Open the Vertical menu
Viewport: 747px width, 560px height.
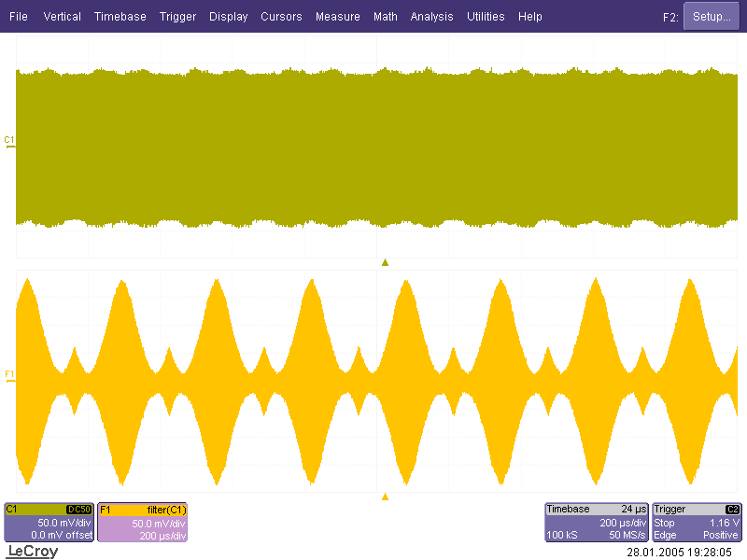tap(62, 17)
